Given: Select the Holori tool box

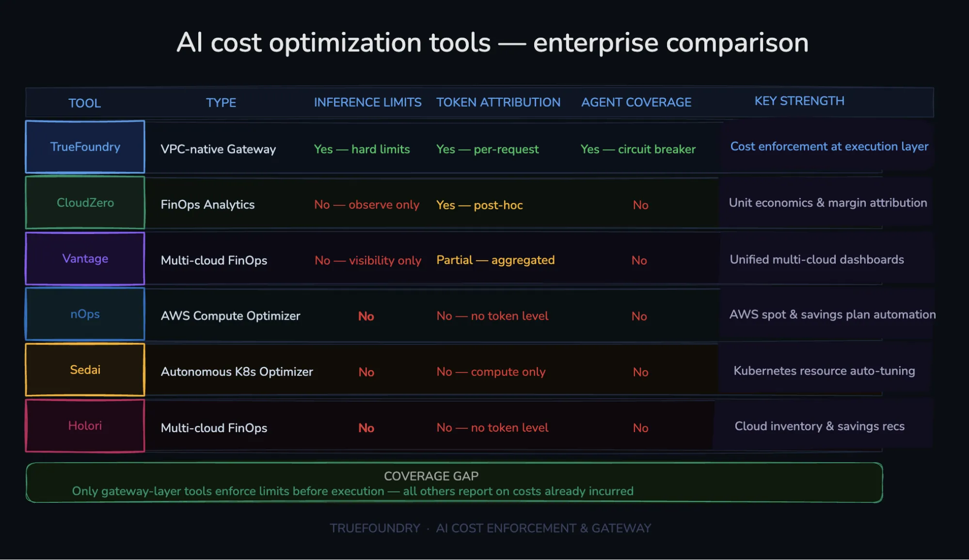Looking at the screenshot, I should pos(85,425).
